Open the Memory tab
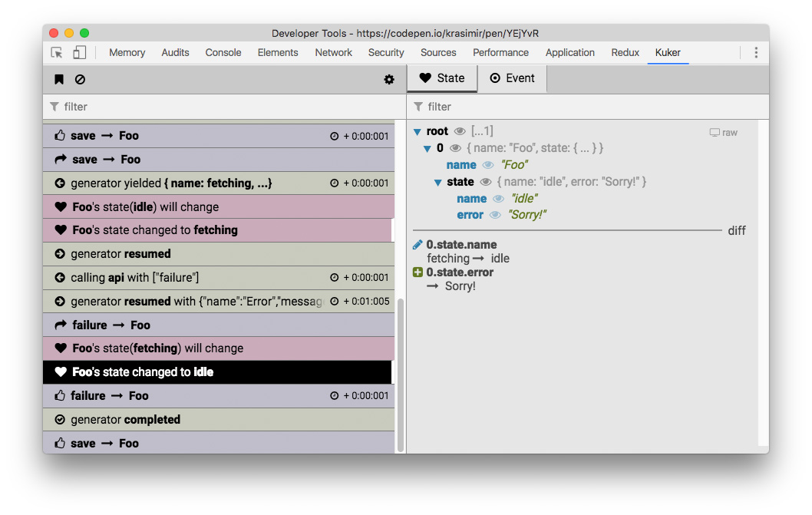This screenshot has width=812, height=515. coord(127,52)
